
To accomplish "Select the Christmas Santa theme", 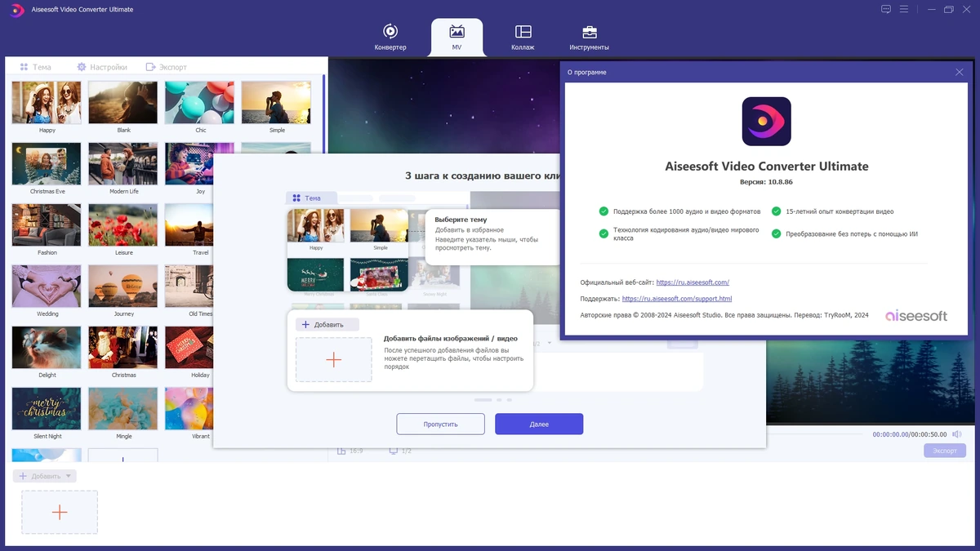I will click(123, 347).
